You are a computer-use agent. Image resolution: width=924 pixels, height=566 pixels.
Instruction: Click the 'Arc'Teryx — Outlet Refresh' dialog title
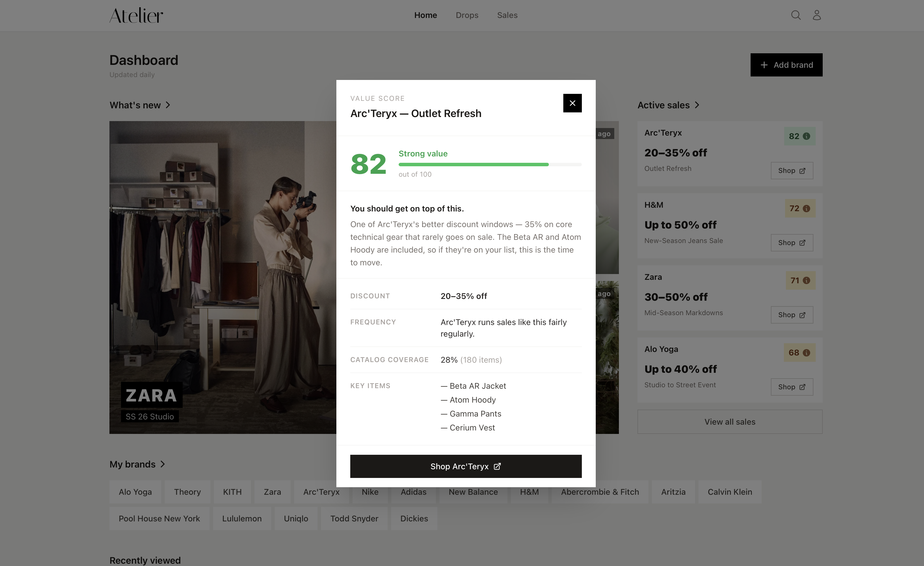tap(415, 113)
